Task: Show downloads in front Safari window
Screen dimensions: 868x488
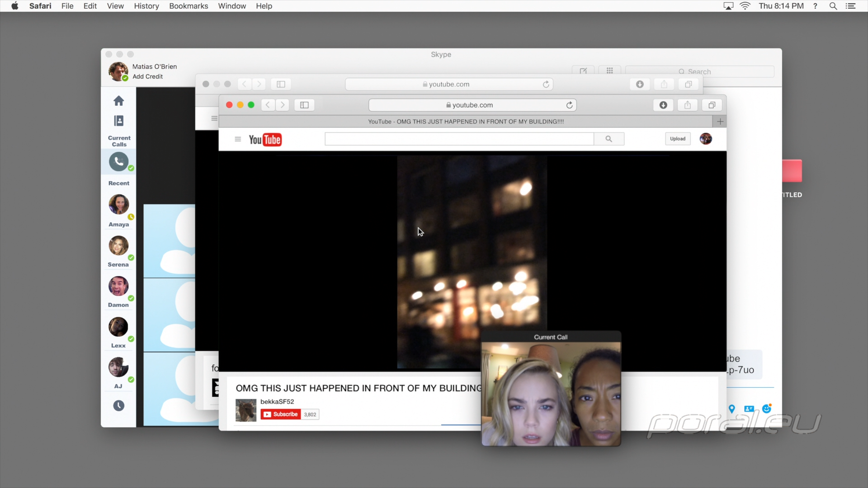Action: coord(663,105)
